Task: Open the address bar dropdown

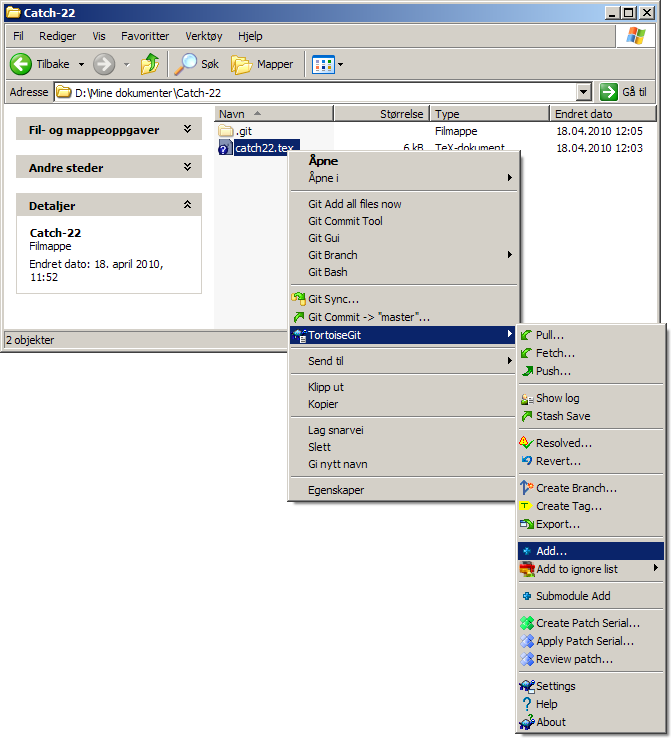Action: tap(583, 92)
